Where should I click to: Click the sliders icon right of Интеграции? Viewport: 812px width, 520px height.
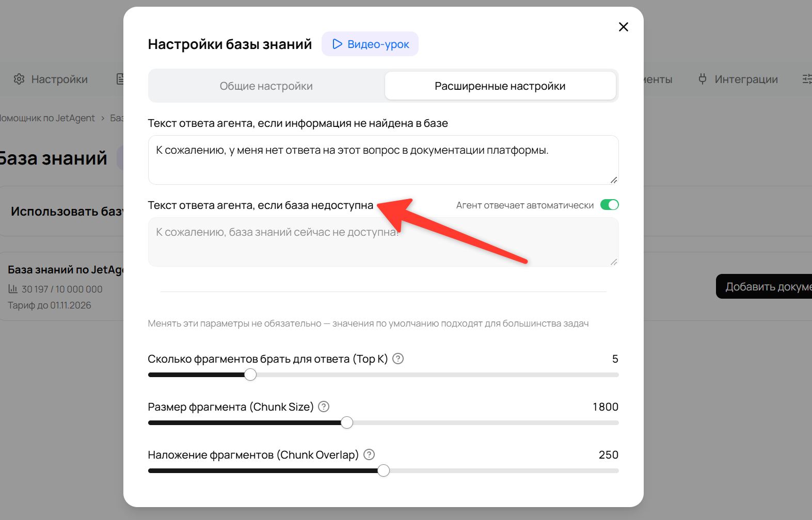click(x=807, y=79)
